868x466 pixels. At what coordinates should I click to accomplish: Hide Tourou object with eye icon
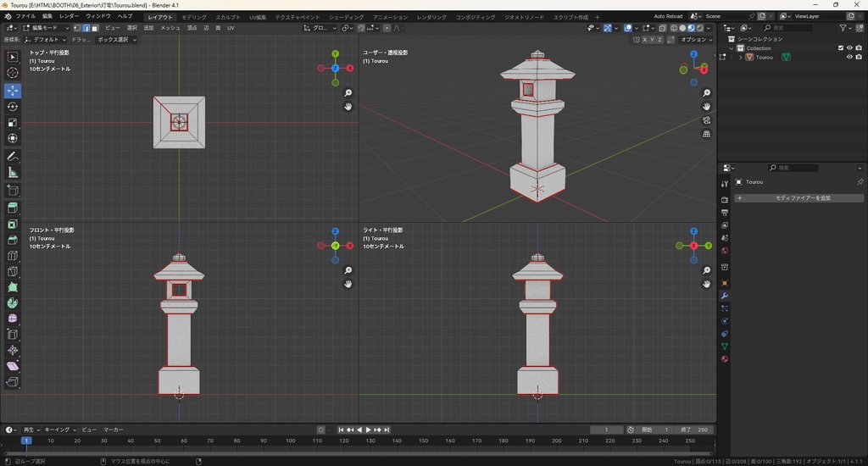pyautogui.click(x=849, y=58)
